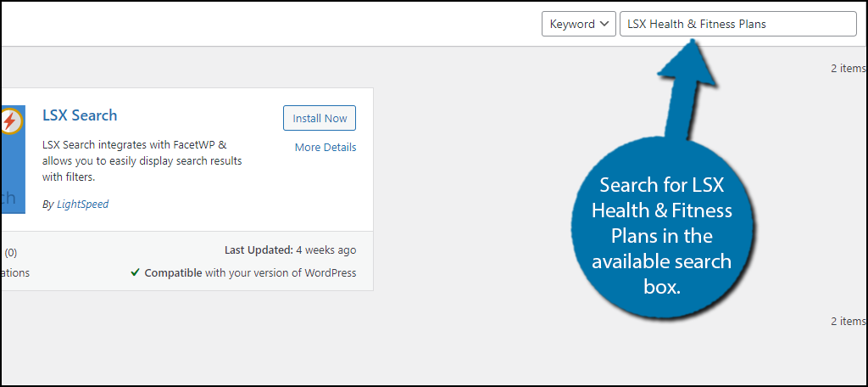Image resolution: width=868 pixels, height=387 pixels.
Task: Click the Last Updated 4 weeks ago text
Action: tap(290, 250)
